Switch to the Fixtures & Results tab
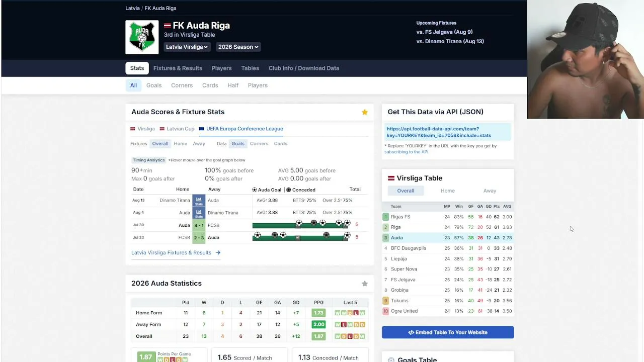This screenshot has width=644, height=362. pyautogui.click(x=178, y=68)
